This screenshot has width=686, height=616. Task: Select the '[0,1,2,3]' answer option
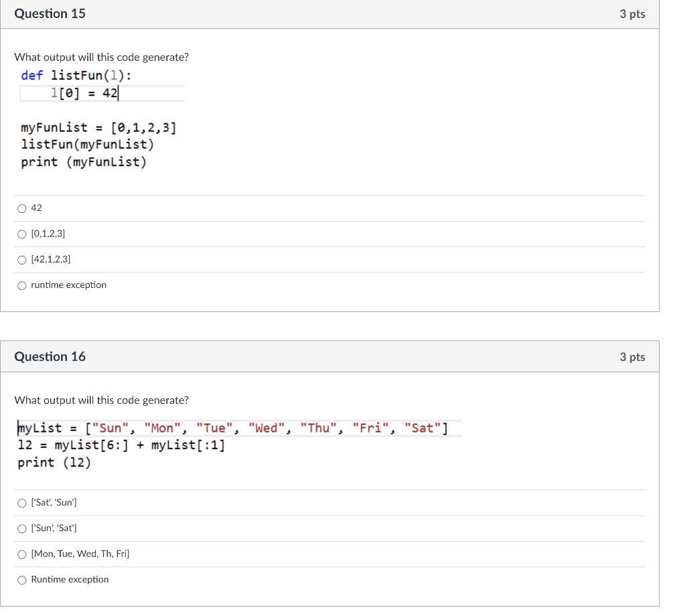(x=22, y=234)
